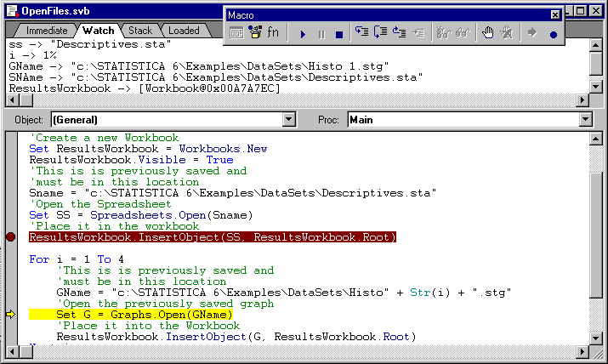Open the function browser (fn) icon
Screen dimensions: 608x364
273,33
